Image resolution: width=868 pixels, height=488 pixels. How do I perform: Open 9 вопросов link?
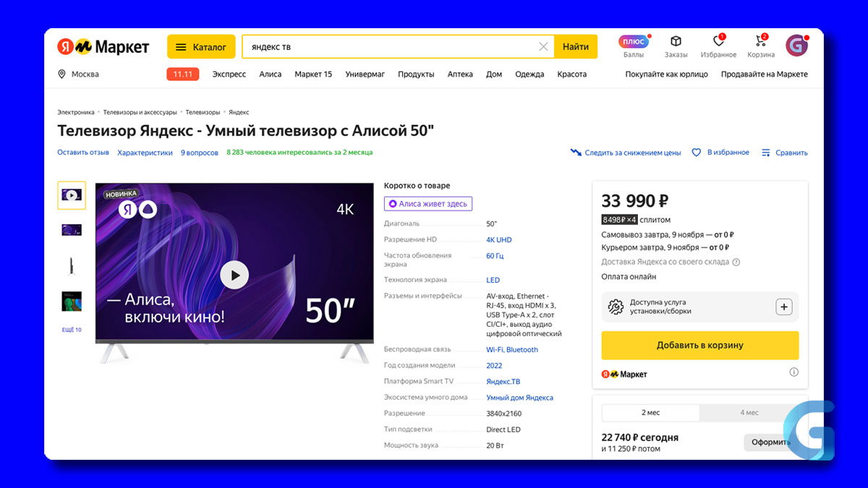[200, 153]
